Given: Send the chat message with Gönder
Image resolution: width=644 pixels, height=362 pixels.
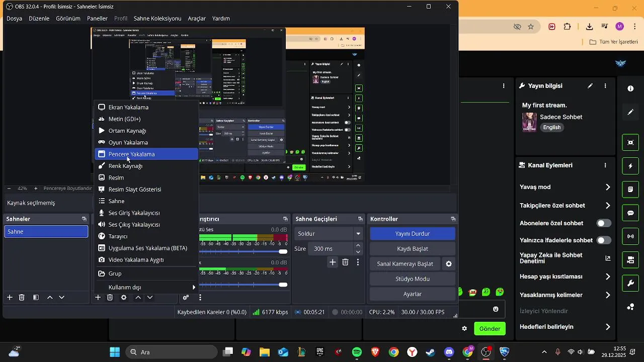Looking at the screenshot, I should point(490,329).
